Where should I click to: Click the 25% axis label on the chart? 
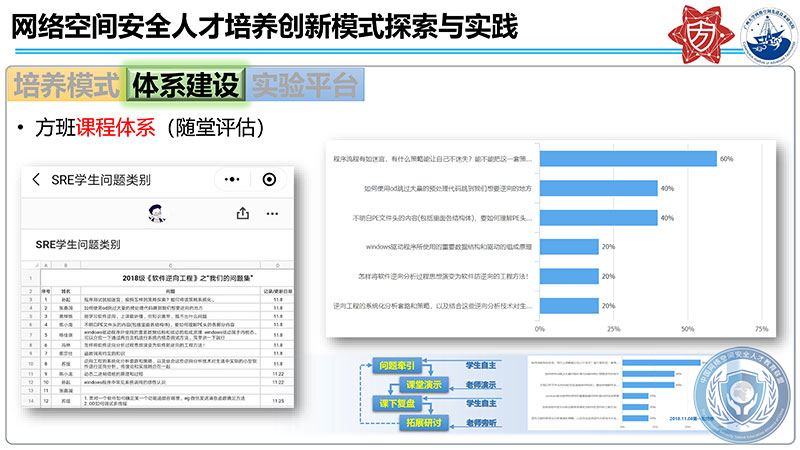tap(613, 329)
